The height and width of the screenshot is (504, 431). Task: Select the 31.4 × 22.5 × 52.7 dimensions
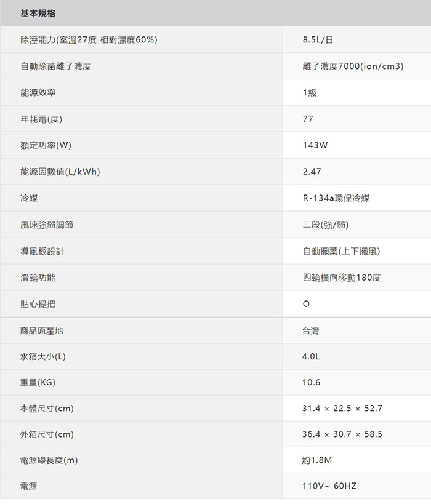[342, 409]
